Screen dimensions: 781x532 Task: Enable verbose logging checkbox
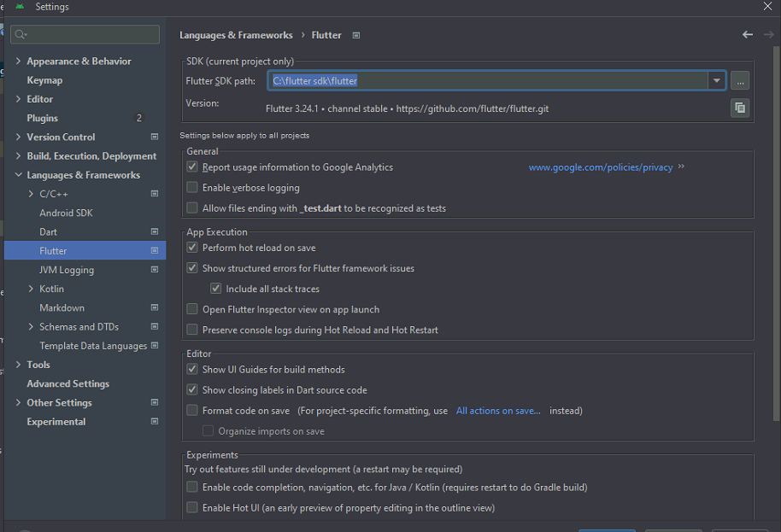pos(192,188)
